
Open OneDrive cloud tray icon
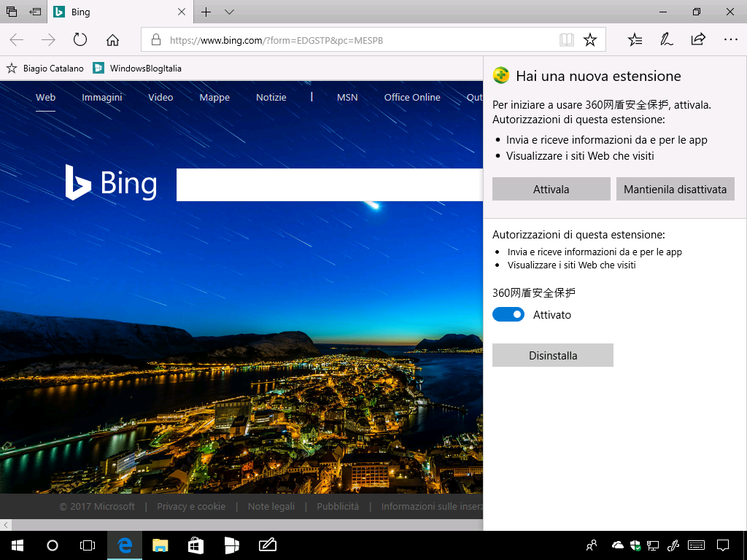617,545
